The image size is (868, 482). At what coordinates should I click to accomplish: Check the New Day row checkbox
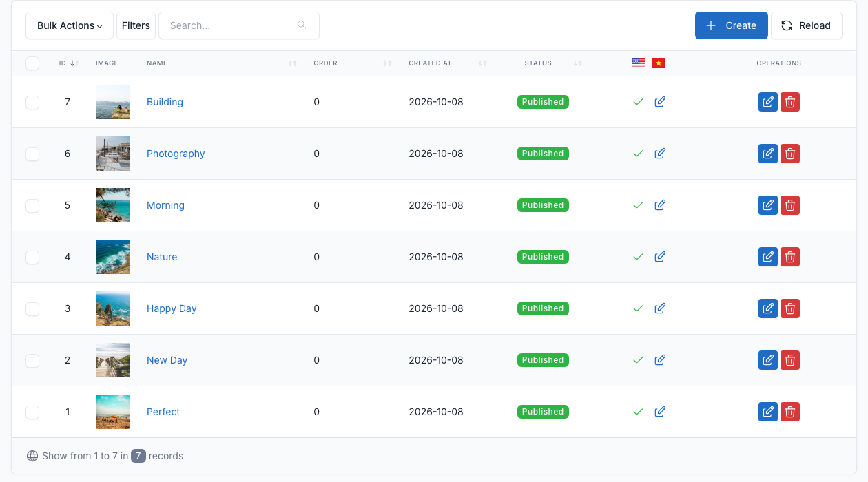point(32,361)
